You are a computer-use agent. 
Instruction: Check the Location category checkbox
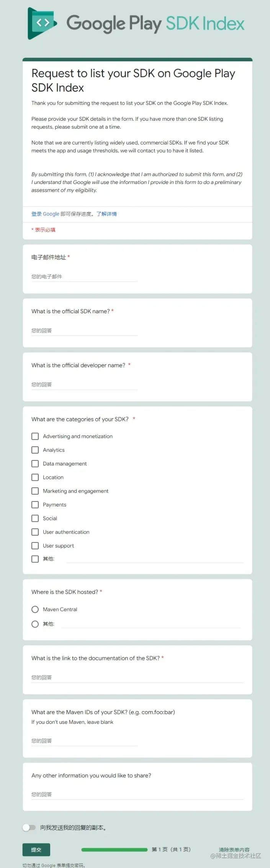pos(35,477)
